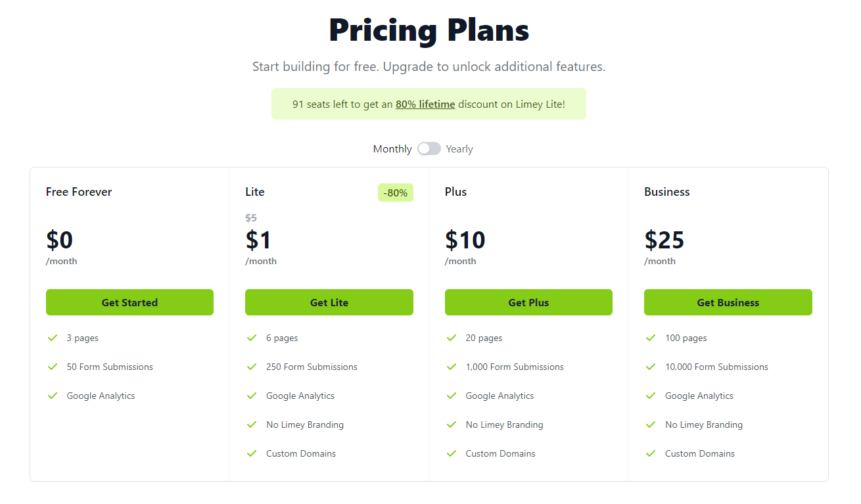This screenshot has width=861, height=504.
Task: Click checkmark icon beside 50 Form Submissions
Action: point(53,367)
